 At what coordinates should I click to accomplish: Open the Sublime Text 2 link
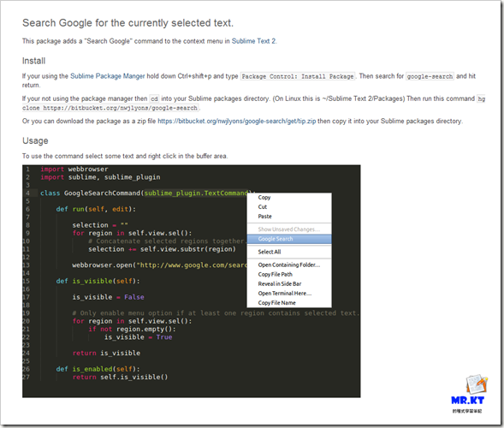point(253,41)
